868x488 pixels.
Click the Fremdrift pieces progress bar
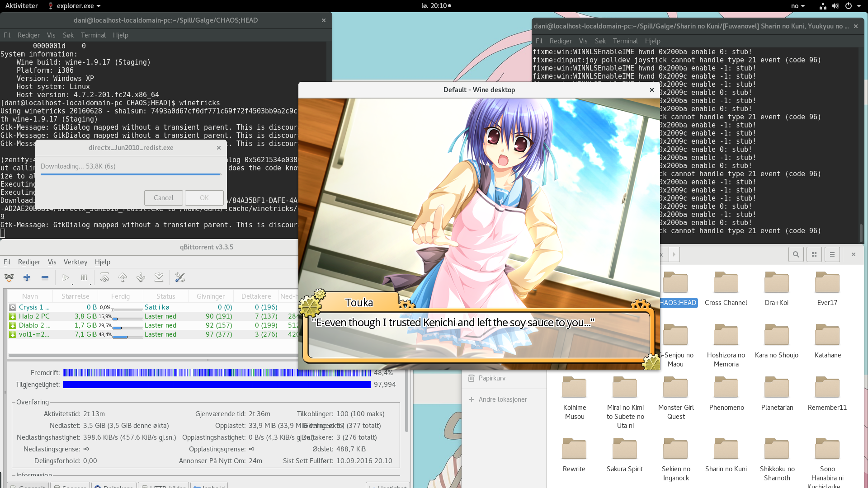pos(217,373)
